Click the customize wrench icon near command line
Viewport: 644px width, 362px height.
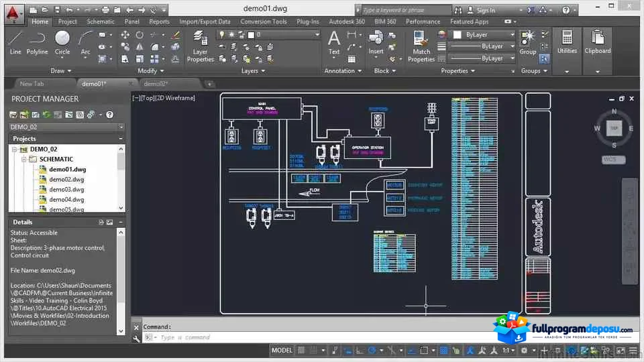136,338
